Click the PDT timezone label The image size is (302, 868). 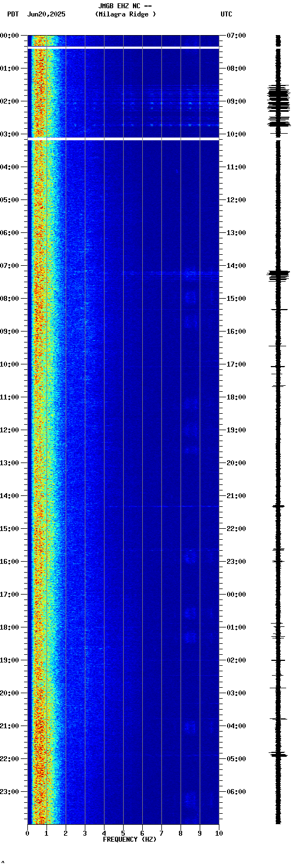coord(13,14)
